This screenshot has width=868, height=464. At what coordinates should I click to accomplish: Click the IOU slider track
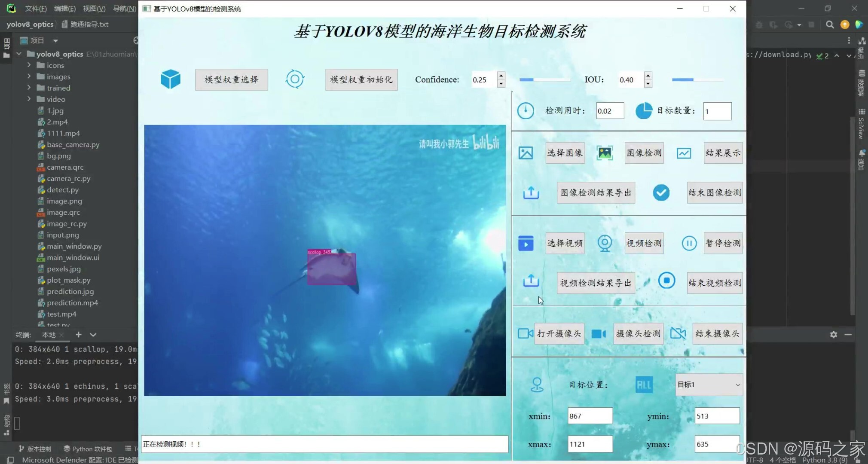(697, 79)
